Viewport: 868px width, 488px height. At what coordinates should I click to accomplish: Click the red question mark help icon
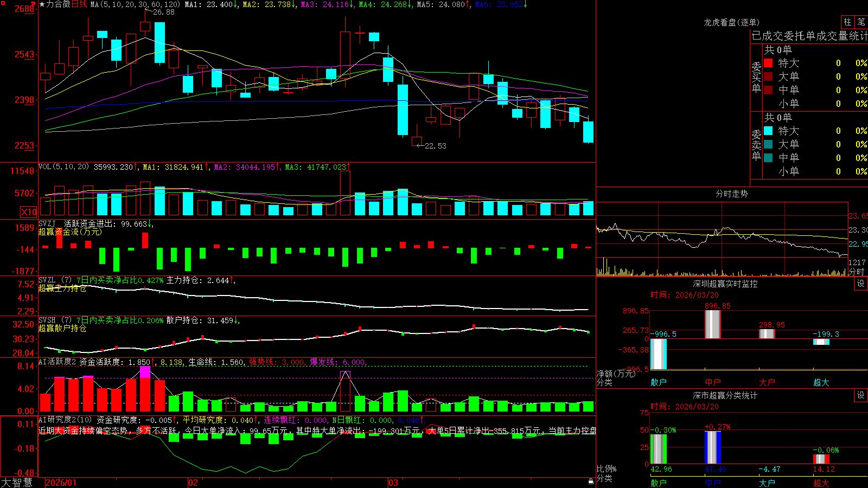33,4
